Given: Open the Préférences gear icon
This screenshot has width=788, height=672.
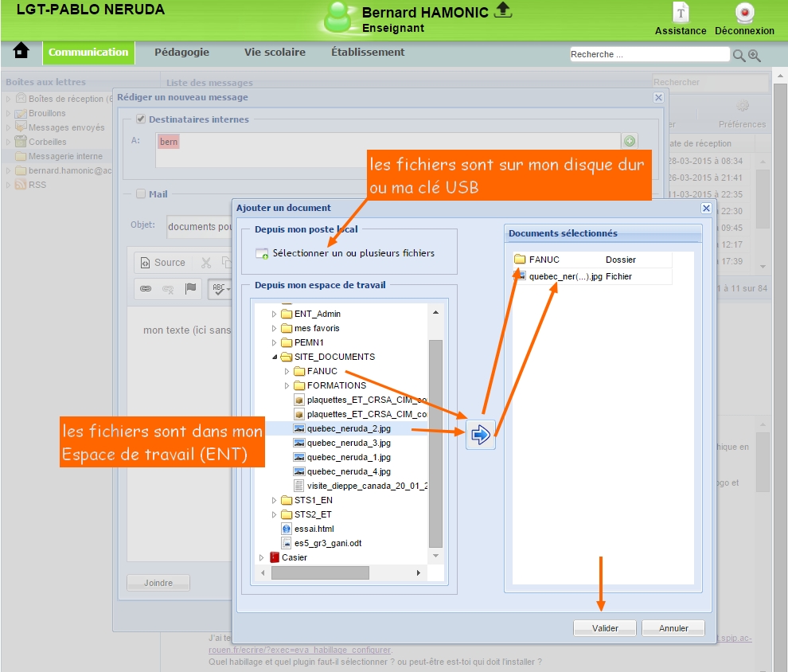Looking at the screenshot, I should [x=742, y=107].
